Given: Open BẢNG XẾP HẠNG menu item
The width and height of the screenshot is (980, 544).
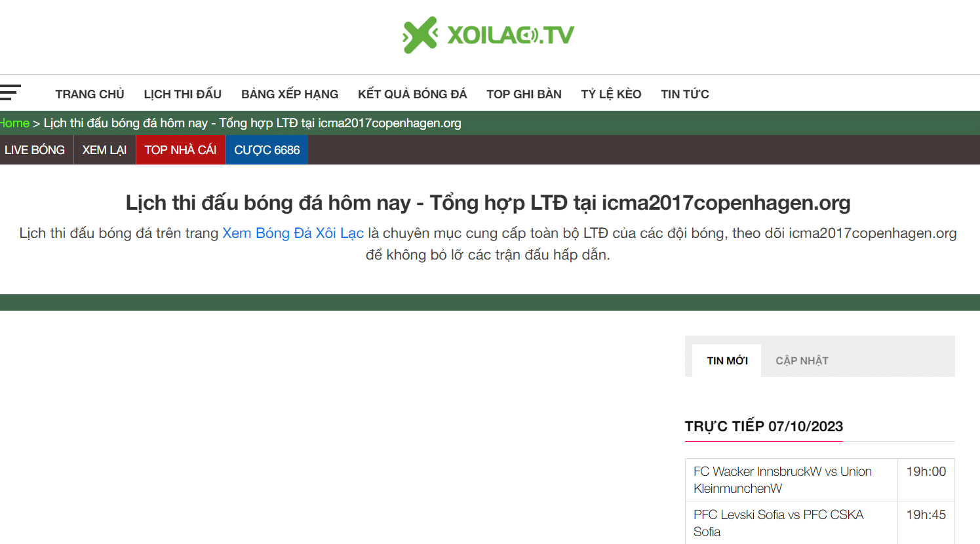Looking at the screenshot, I should point(290,94).
